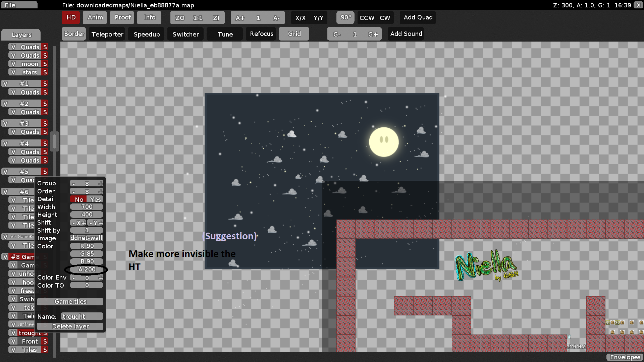Increase the Color Env value with plus
Image resolution: width=644 pixels, height=362 pixels.
(100, 278)
